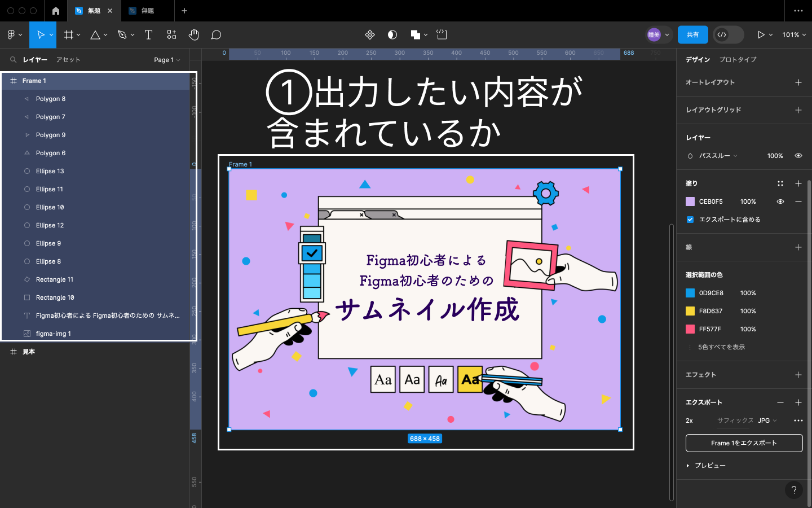Select the Hand tool
This screenshot has height=508, width=812.
[193, 35]
